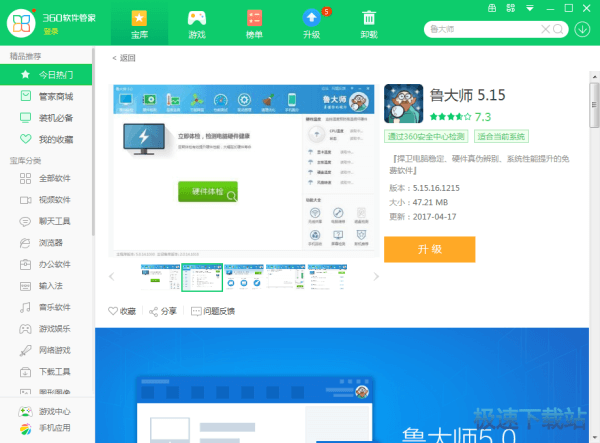
Task: Select the 办公软件 category
Action: [46, 264]
